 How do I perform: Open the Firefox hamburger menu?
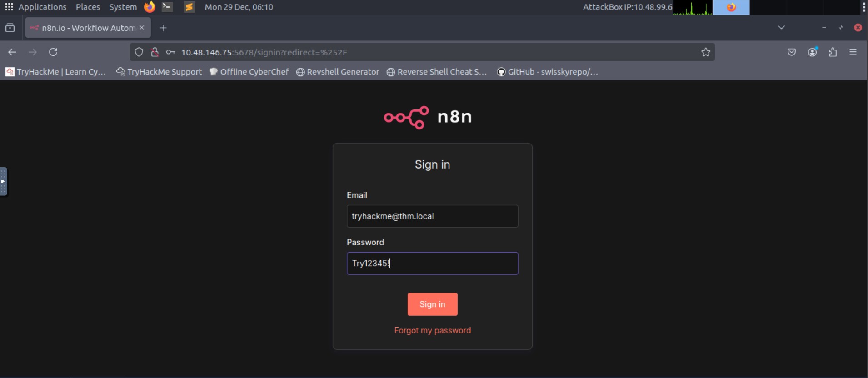pyautogui.click(x=853, y=52)
